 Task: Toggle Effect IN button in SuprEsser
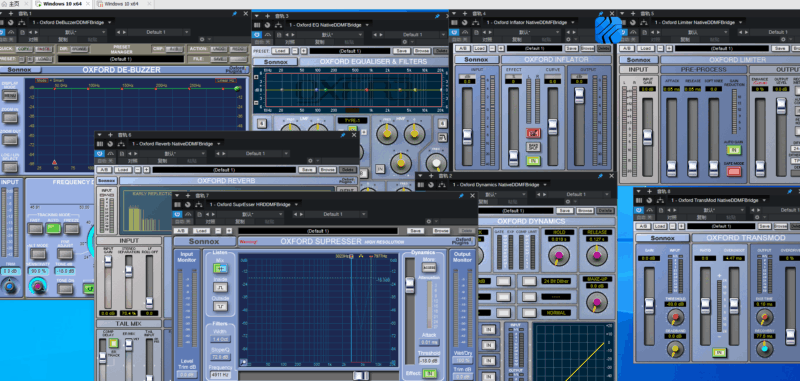[430, 373]
